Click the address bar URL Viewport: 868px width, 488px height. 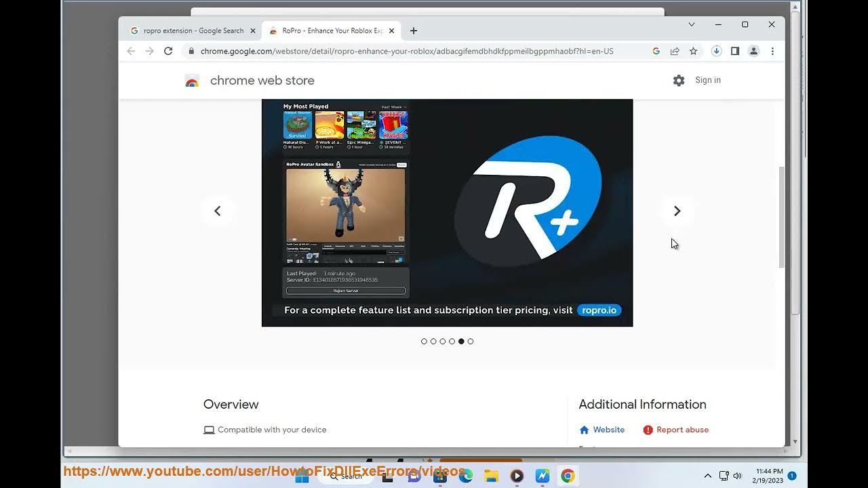coord(407,51)
